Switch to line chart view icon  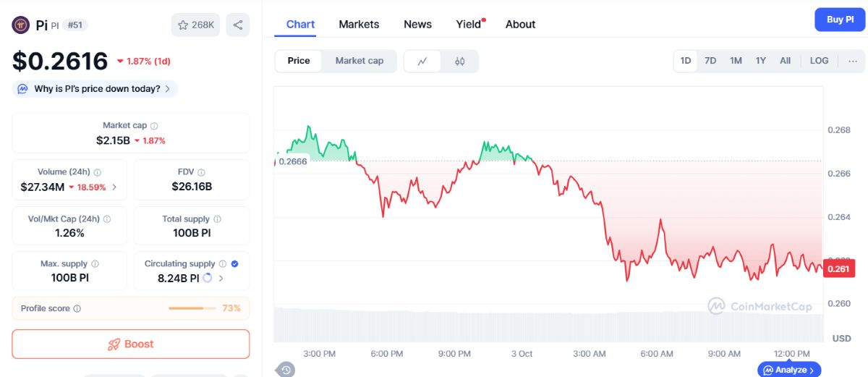(423, 62)
